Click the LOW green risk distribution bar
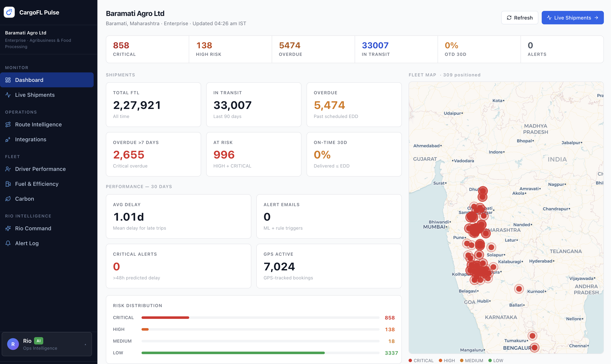Screen dimensions: 611x364 [x=233, y=353]
